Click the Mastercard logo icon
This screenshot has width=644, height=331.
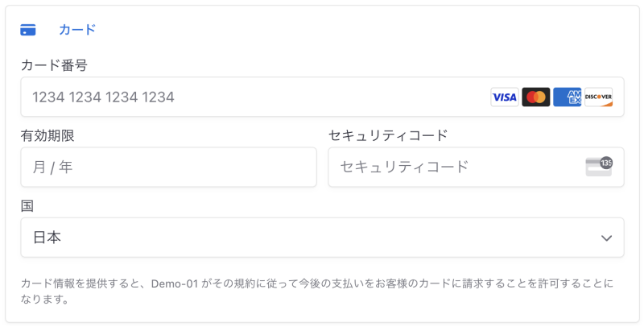click(535, 97)
